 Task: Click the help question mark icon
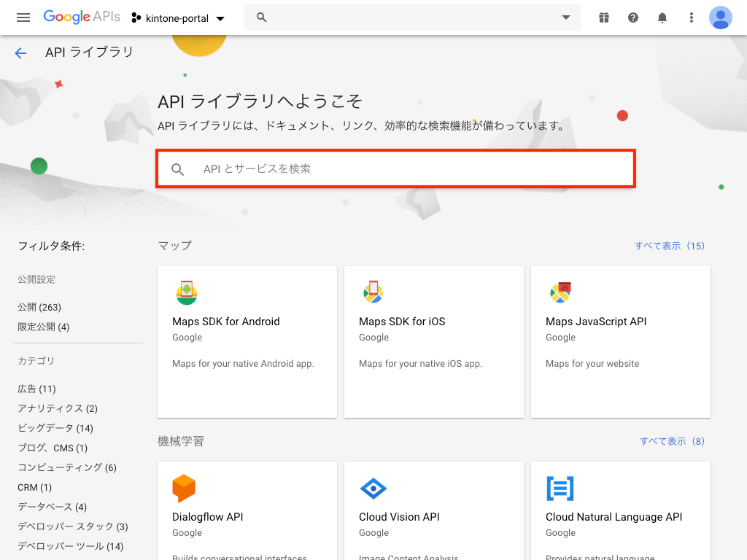click(x=633, y=17)
